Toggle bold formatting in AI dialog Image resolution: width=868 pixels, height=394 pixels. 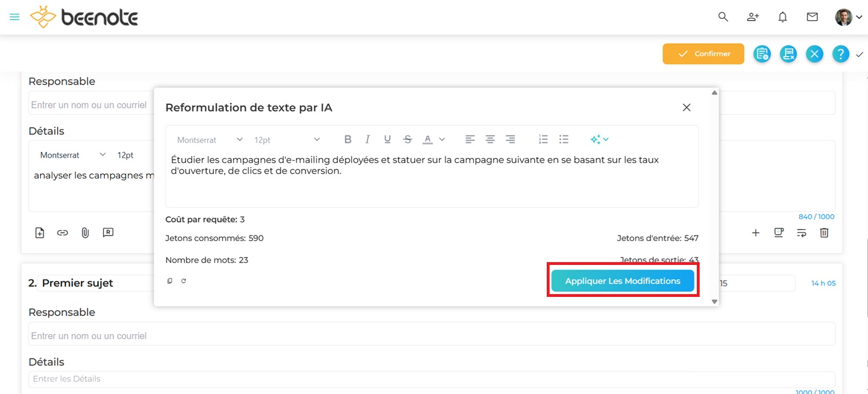[x=348, y=139]
